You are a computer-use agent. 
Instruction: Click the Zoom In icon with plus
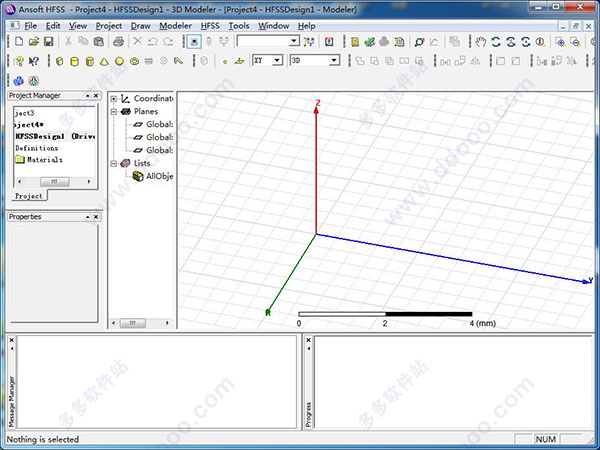tap(560, 41)
